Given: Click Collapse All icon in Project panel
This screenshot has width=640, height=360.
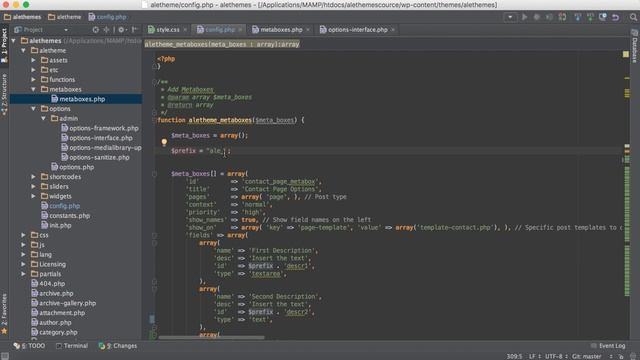Looking at the screenshot, I should point(106,30).
